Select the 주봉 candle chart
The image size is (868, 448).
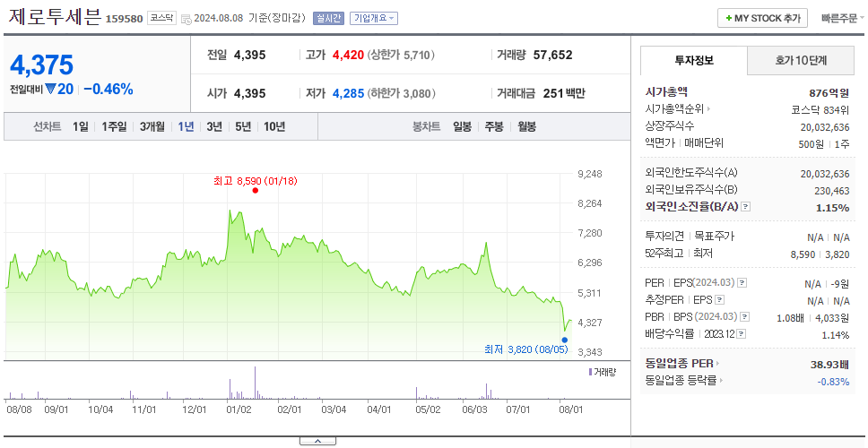tap(494, 126)
